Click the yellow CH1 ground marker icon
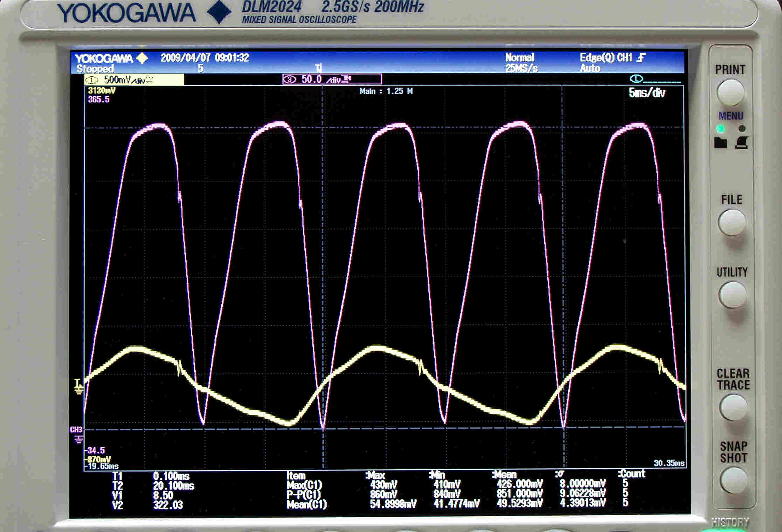This screenshot has width=782, height=532. tap(78, 386)
